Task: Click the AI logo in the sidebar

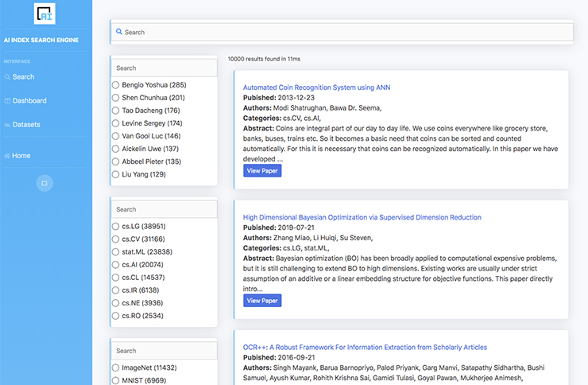Action: [45, 14]
